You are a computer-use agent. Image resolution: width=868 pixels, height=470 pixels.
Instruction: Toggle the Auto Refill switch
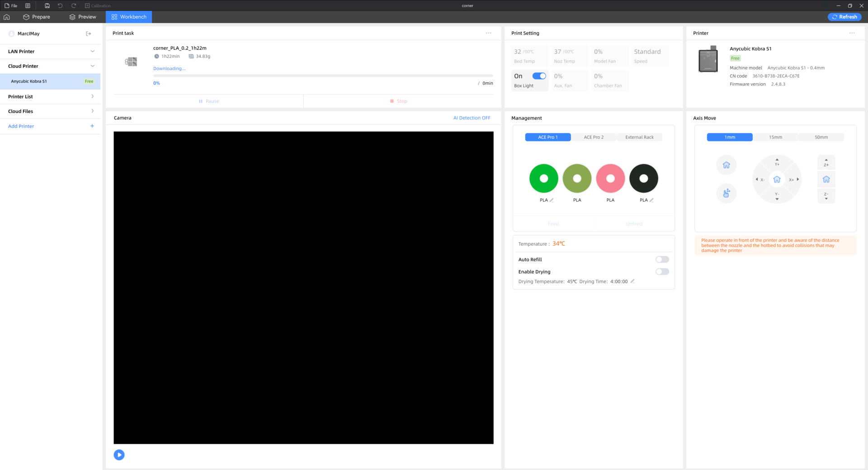pyautogui.click(x=662, y=259)
